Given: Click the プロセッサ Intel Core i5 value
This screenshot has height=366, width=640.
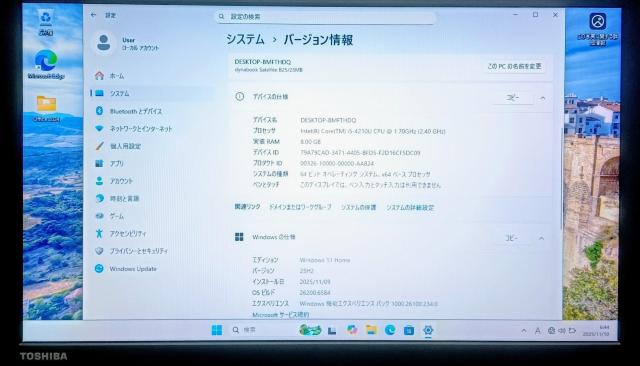Looking at the screenshot, I should 372,131.
